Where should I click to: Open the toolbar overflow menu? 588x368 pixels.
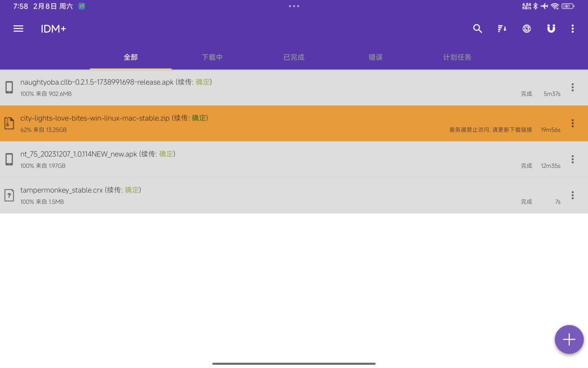click(x=572, y=29)
